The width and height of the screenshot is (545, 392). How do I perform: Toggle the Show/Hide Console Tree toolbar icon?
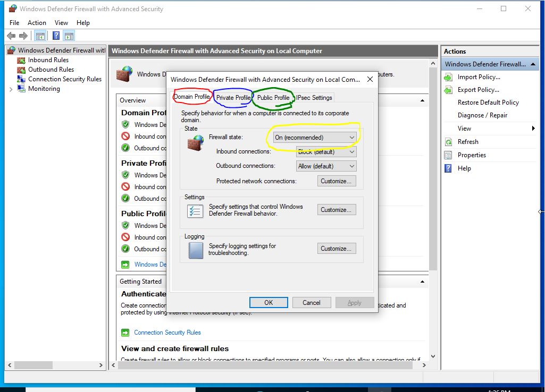click(40, 36)
